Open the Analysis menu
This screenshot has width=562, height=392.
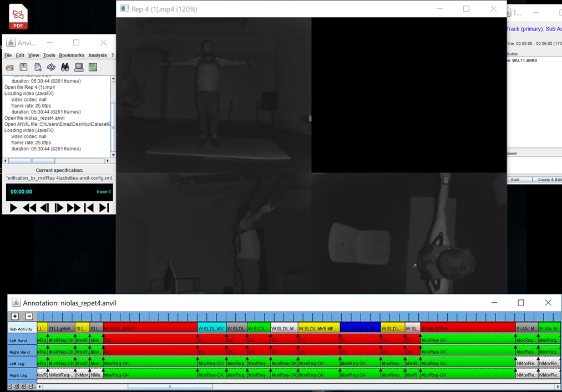click(x=97, y=55)
